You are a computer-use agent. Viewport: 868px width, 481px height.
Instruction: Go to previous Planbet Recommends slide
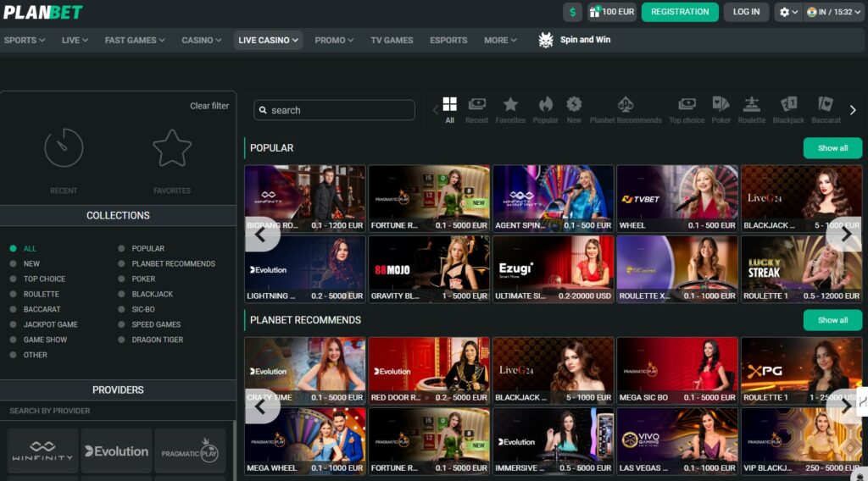(x=261, y=407)
